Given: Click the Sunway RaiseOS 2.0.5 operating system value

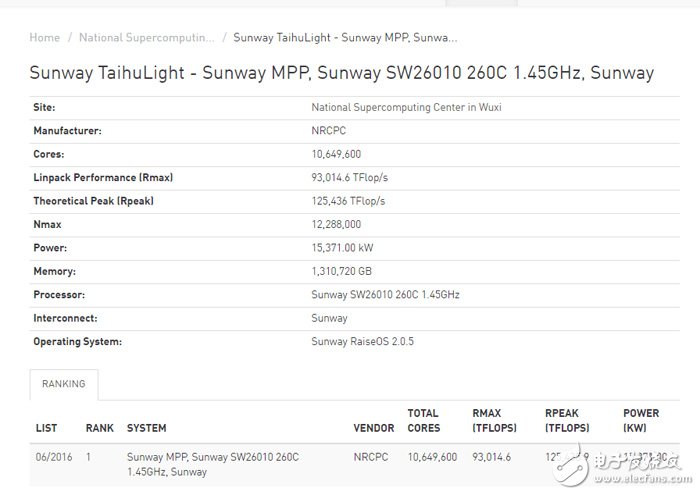Looking at the screenshot, I should tap(362, 342).
